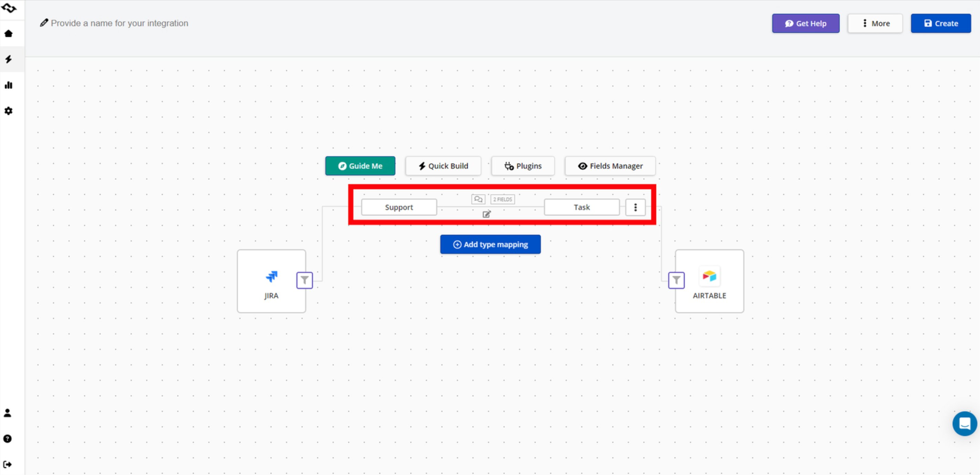Open the Support type dropdown
The width and height of the screenshot is (980, 475).
coord(399,207)
